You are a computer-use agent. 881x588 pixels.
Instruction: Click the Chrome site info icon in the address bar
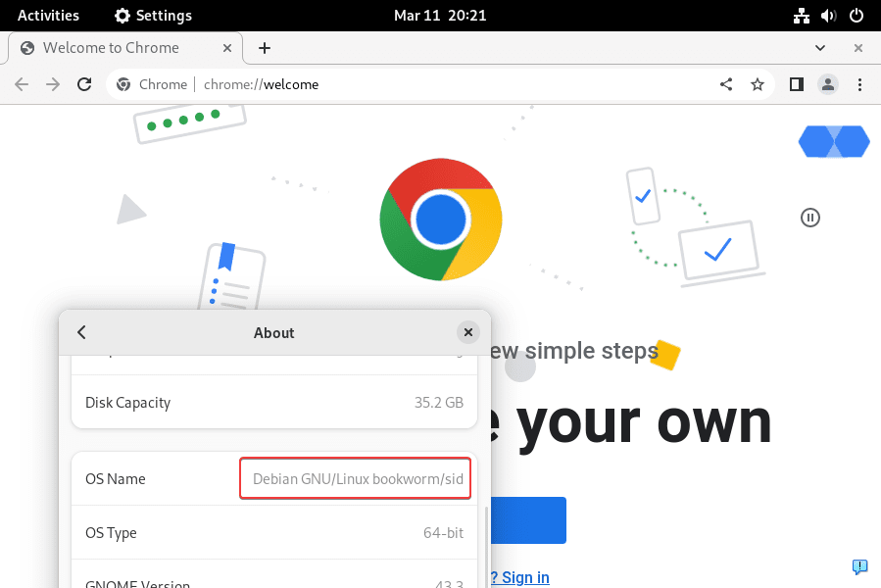coord(123,84)
